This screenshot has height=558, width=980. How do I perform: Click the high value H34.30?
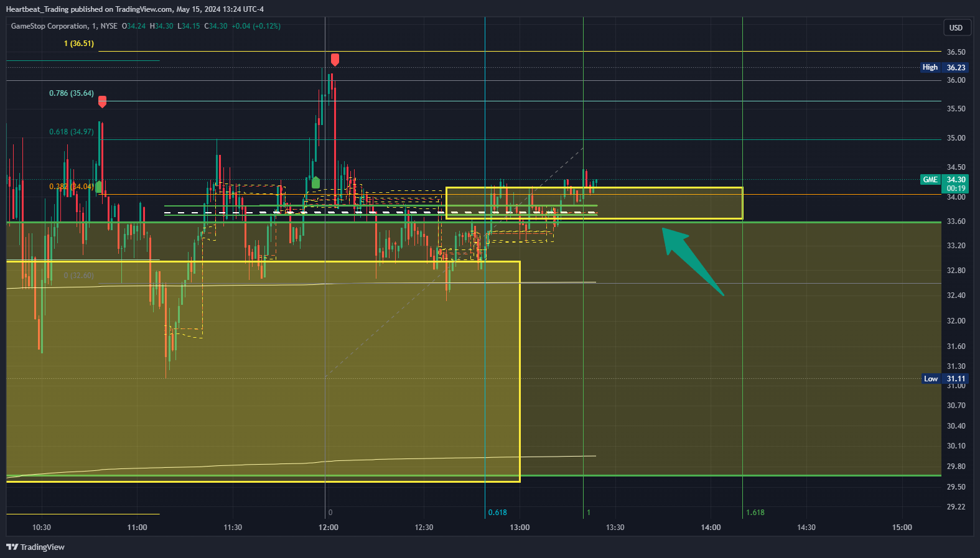[x=162, y=26]
